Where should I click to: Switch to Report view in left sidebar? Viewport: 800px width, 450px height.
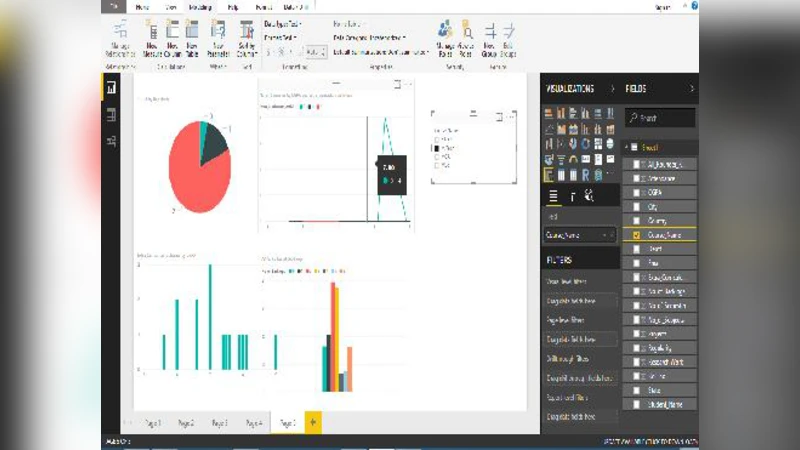click(x=112, y=89)
